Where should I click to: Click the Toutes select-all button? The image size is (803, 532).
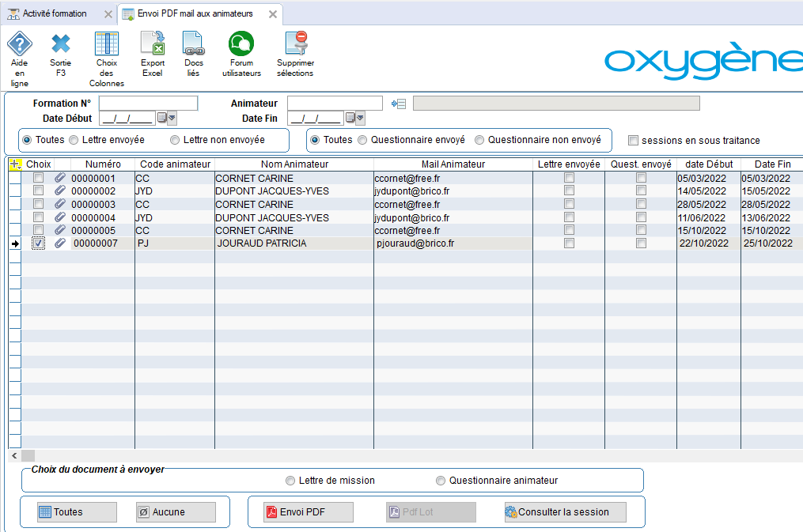click(77, 512)
